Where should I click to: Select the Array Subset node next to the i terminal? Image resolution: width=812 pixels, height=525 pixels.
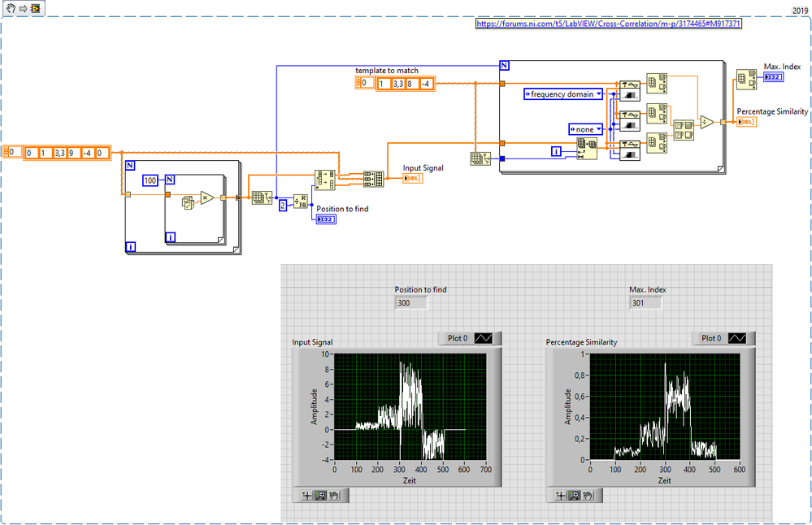point(587,149)
